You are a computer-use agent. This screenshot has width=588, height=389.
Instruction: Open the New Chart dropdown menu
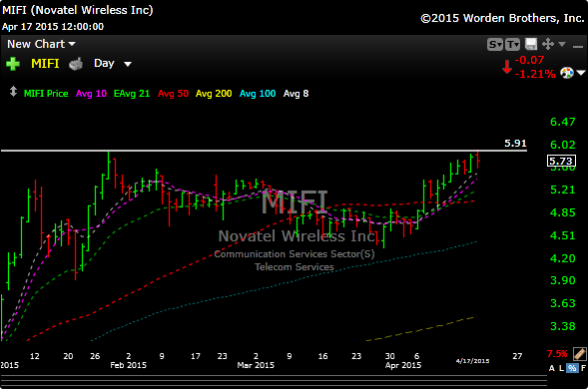(41, 44)
